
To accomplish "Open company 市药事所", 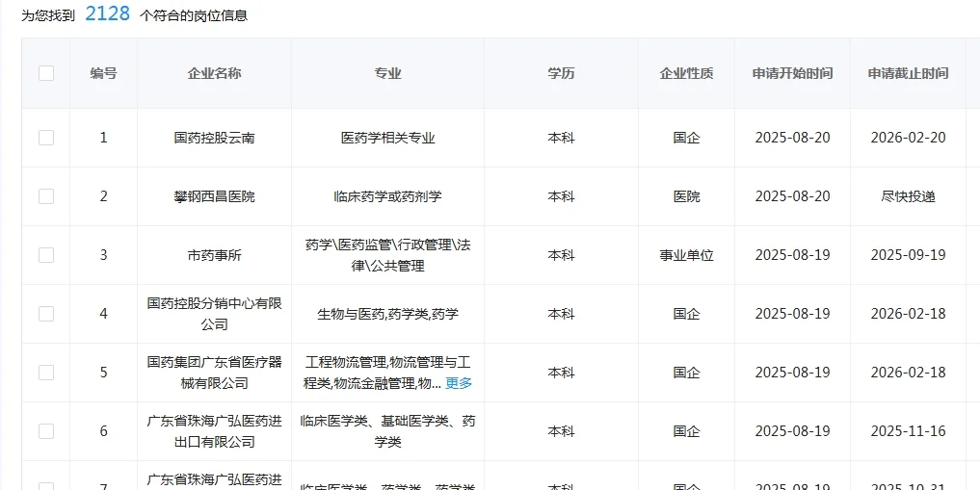I will coord(214,255).
